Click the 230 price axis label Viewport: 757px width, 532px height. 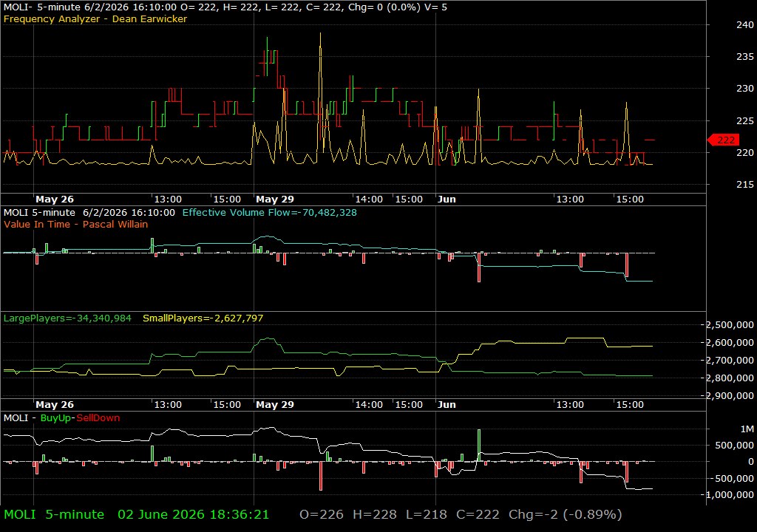(745, 89)
